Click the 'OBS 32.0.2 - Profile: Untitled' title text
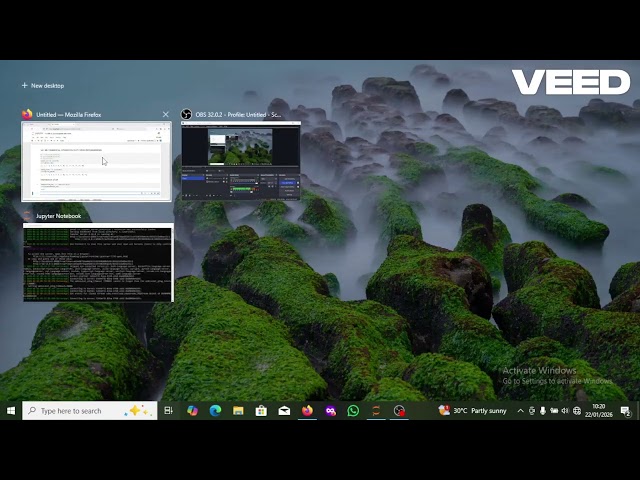This screenshot has height=480, width=640. pos(238,115)
